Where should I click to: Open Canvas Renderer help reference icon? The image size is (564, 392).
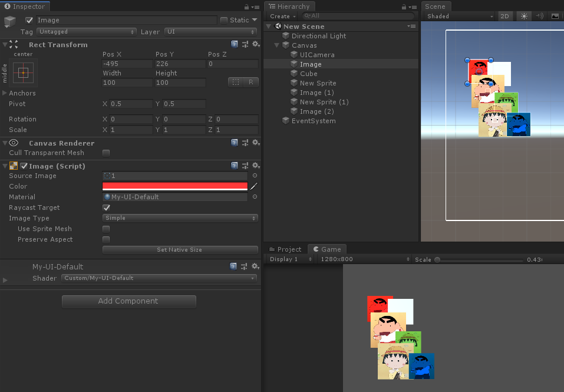click(234, 143)
